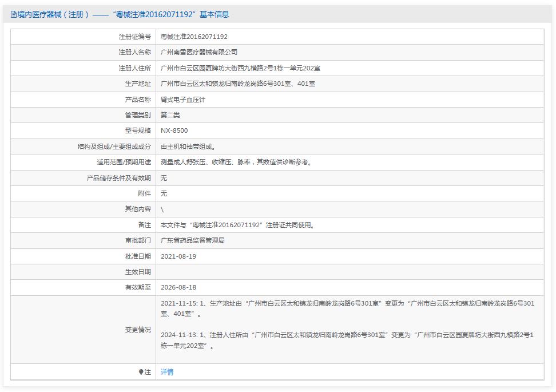556x392 pixels.
Task: Click the 结构及组成 row label
Action: tap(112, 146)
